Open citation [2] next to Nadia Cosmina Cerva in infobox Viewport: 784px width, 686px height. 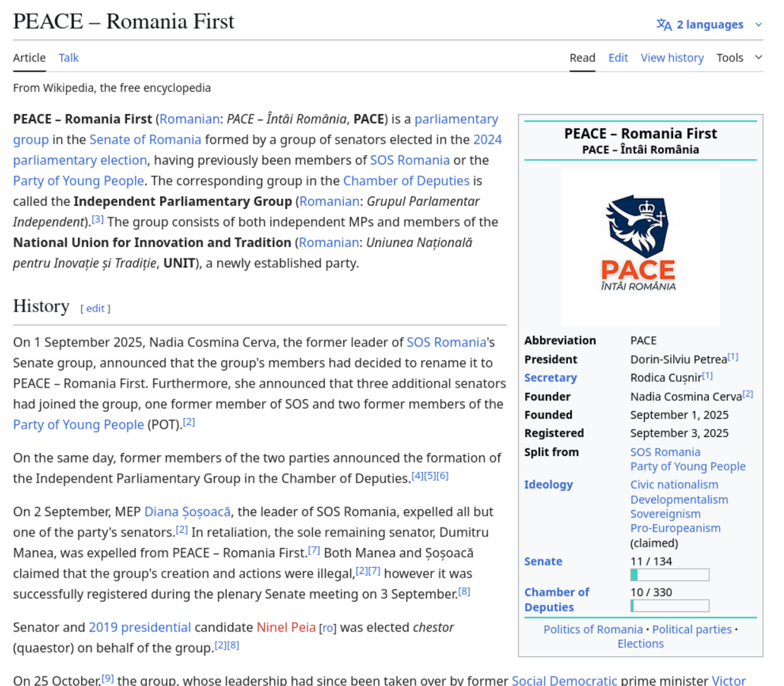coord(748,393)
